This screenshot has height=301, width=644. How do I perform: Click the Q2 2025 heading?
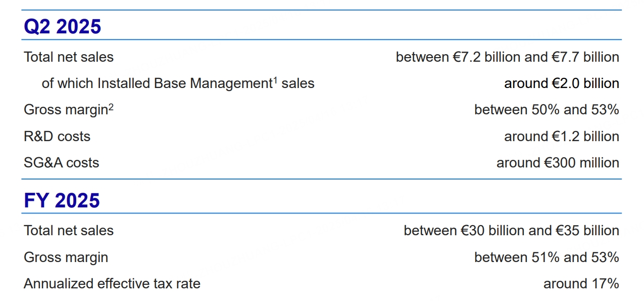point(63,26)
